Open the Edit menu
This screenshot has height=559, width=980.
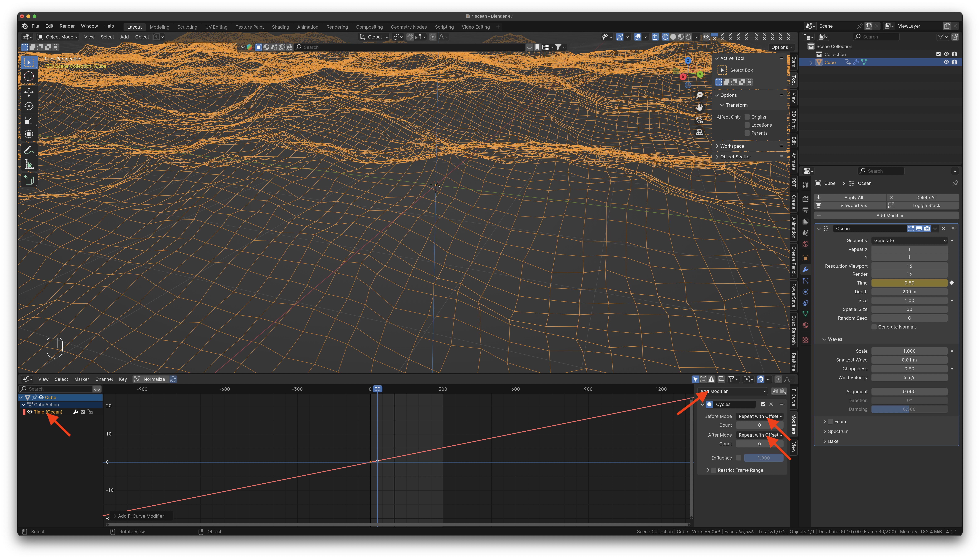pos(49,26)
